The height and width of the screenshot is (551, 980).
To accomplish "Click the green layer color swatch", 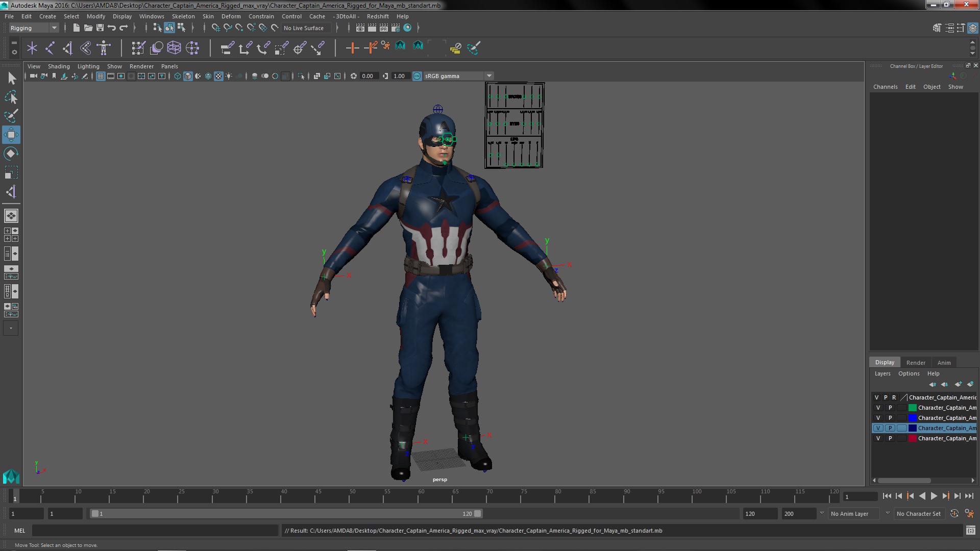I will (912, 408).
